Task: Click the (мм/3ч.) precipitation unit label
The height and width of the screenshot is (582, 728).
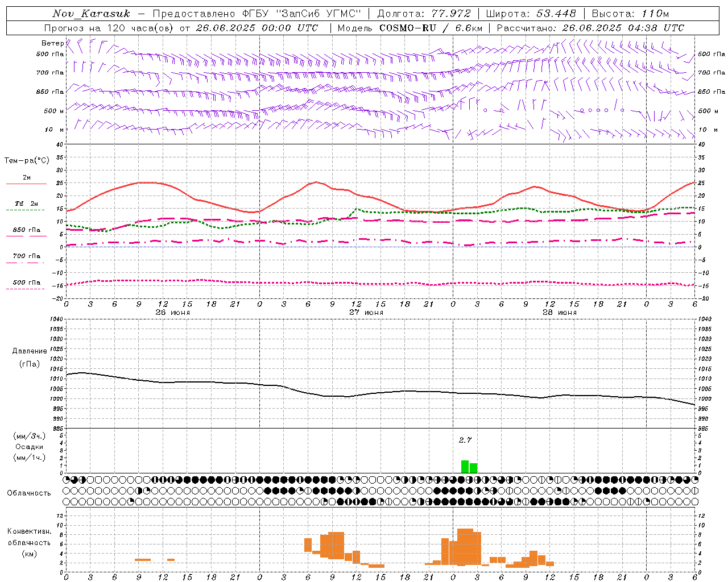Action: pos(30,436)
